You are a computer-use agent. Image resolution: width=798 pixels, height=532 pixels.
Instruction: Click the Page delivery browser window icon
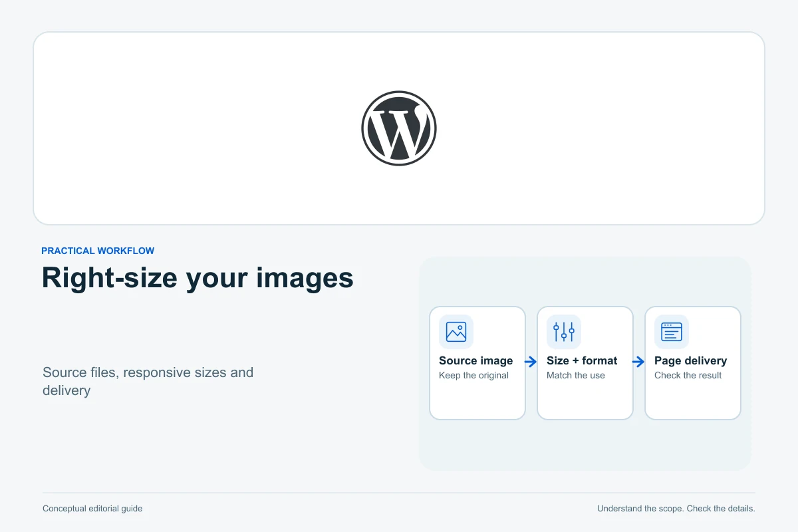point(672,332)
